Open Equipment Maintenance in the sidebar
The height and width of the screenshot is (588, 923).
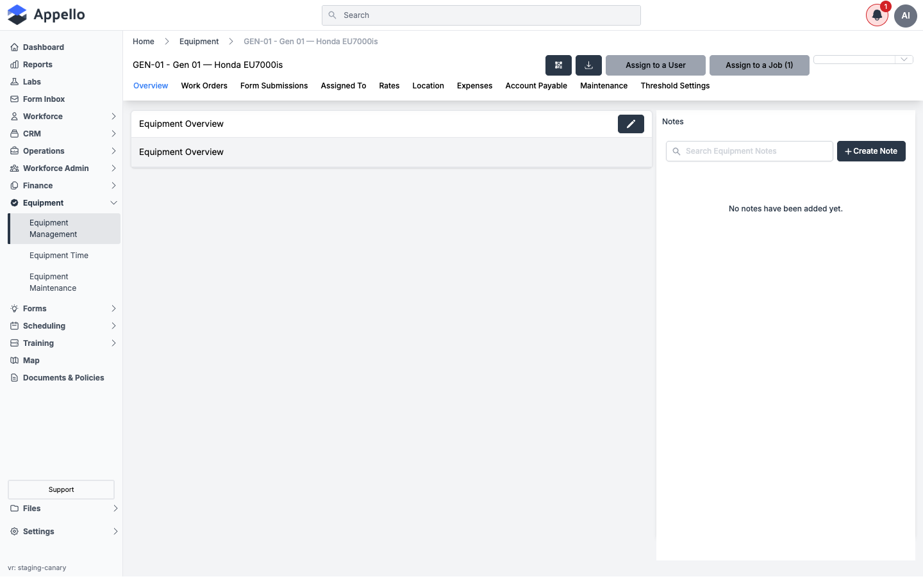pyautogui.click(x=53, y=282)
